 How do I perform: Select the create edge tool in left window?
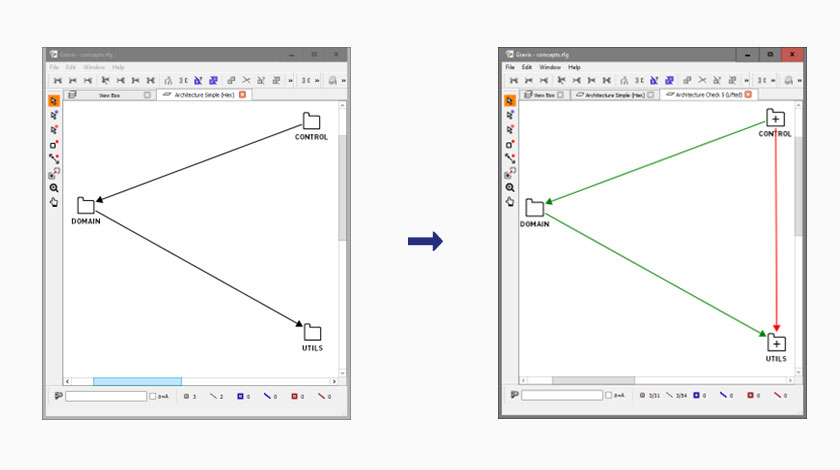(x=54, y=159)
